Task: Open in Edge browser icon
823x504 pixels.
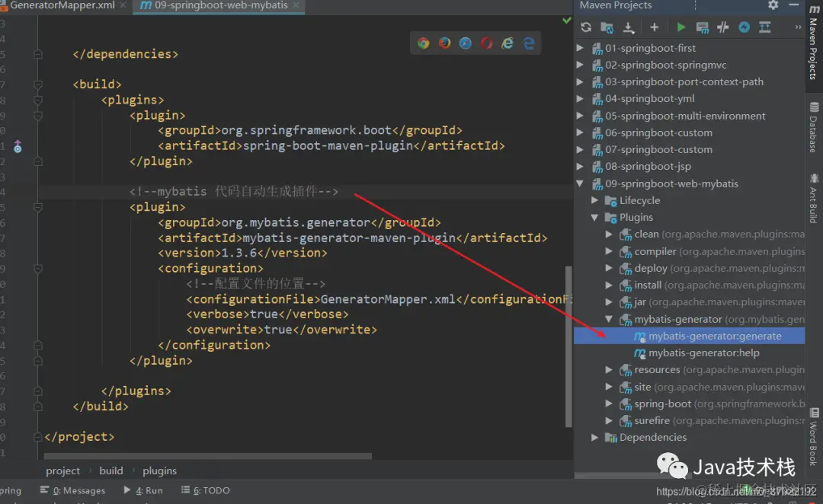Action: (529, 43)
